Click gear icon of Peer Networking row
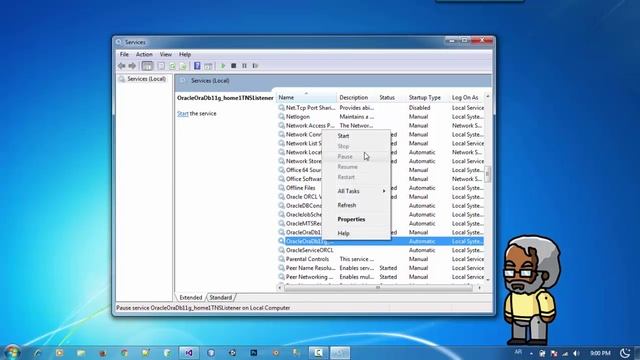The width and height of the screenshot is (640, 360). coord(282,277)
